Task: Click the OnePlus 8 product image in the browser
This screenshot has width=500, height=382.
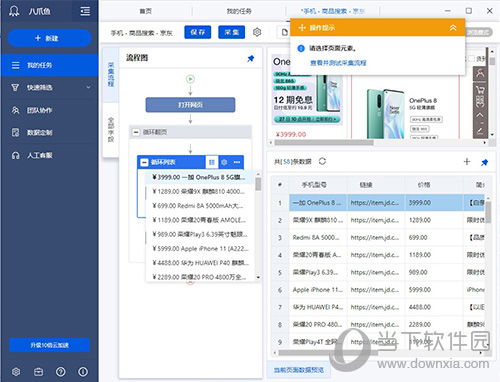Action: point(386,113)
